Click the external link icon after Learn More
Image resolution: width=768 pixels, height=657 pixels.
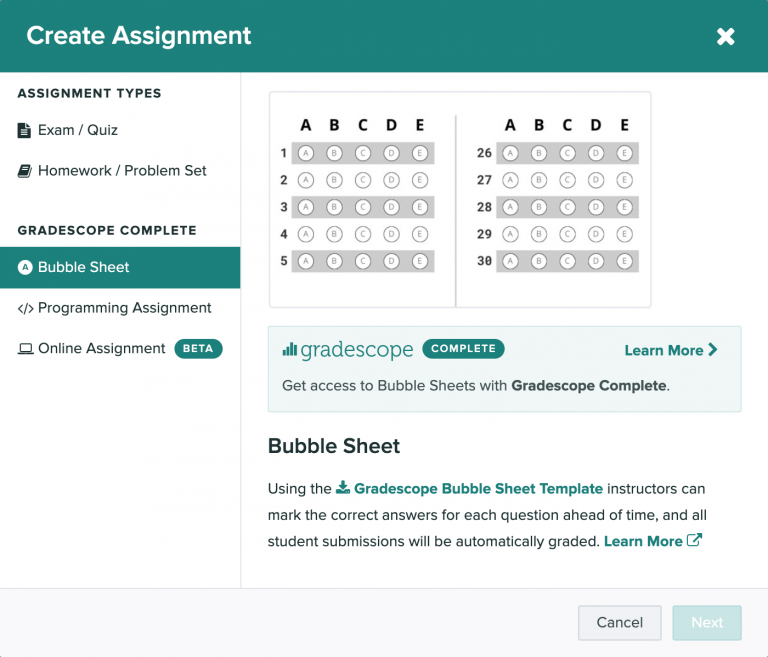click(695, 540)
